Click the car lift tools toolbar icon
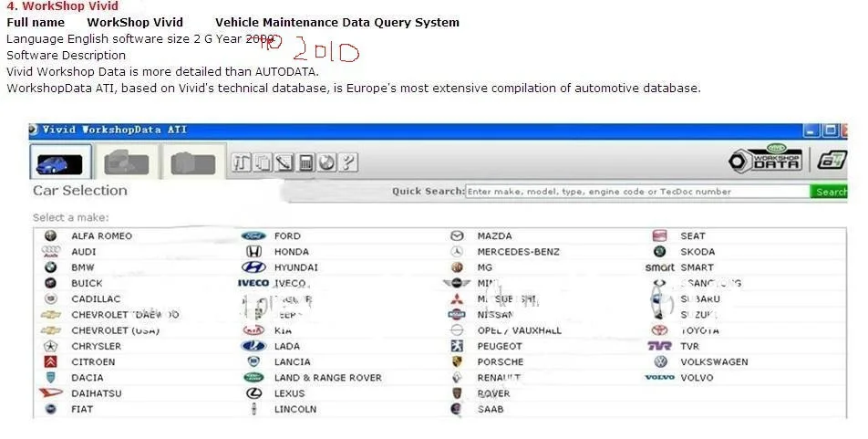Image resolution: width=868 pixels, height=439 pixels. [242, 162]
